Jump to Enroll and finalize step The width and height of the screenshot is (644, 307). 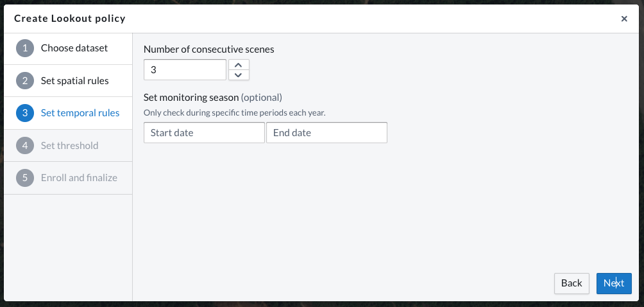tap(79, 178)
